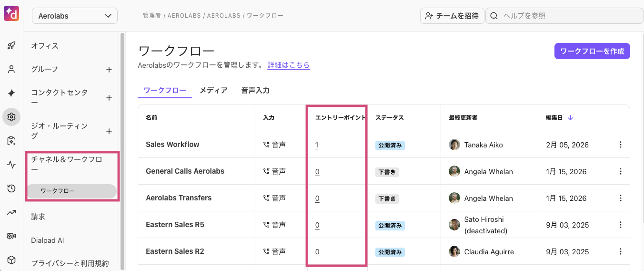Open the General Calls Aerolabs name

(185, 171)
